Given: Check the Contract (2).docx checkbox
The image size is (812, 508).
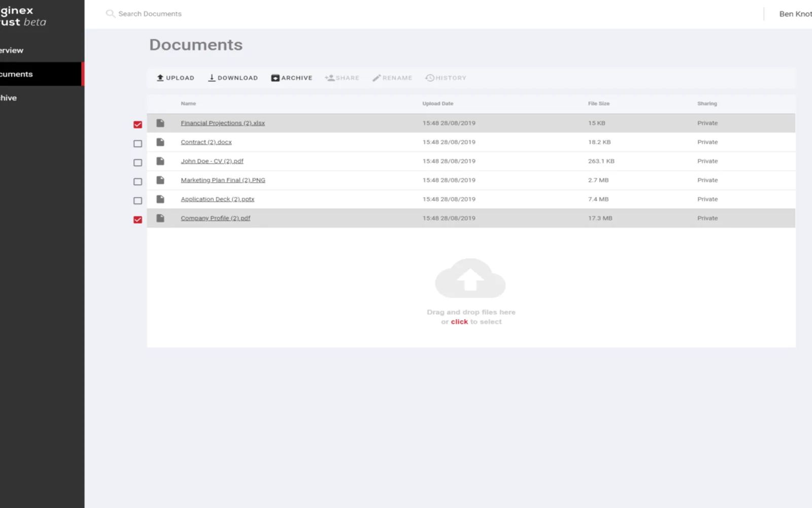Looking at the screenshot, I should pyautogui.click(x=138, y=144).
